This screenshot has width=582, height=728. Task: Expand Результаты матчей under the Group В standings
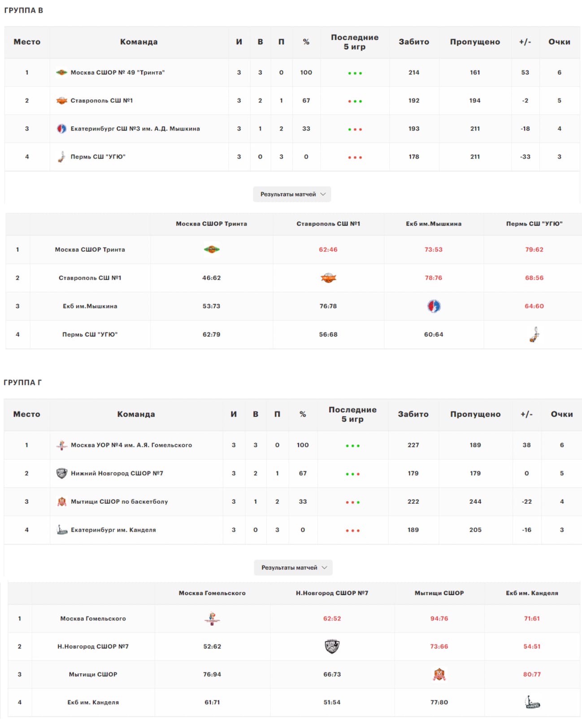tap(292, 194)
